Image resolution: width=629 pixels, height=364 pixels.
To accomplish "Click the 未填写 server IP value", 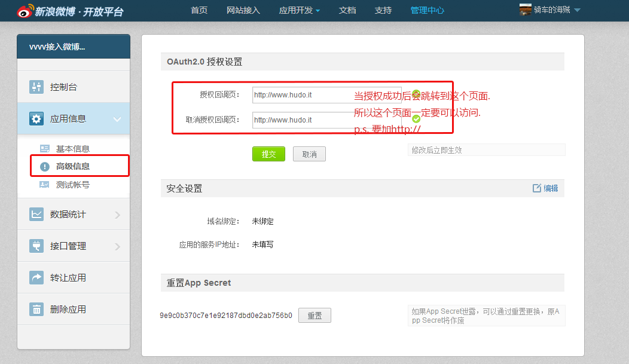I will [262, 244].
